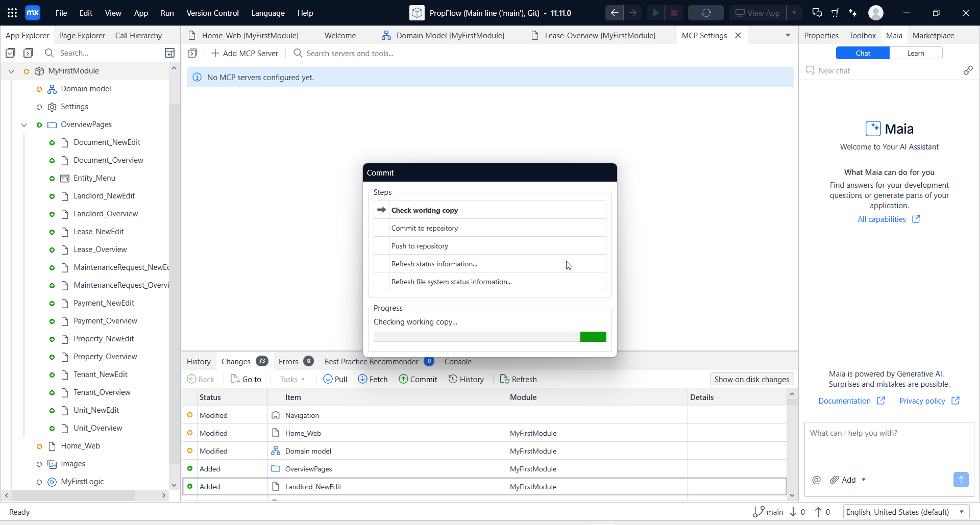980x525 pixels.
Task: Click Show on disk changes button
Action: [752, 379]
